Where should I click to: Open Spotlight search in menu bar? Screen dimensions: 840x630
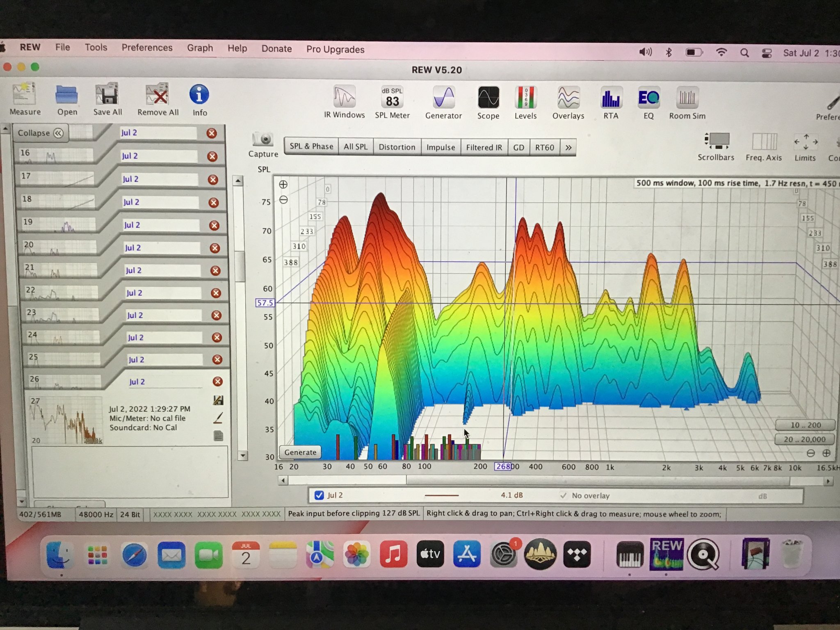(744, 52)
